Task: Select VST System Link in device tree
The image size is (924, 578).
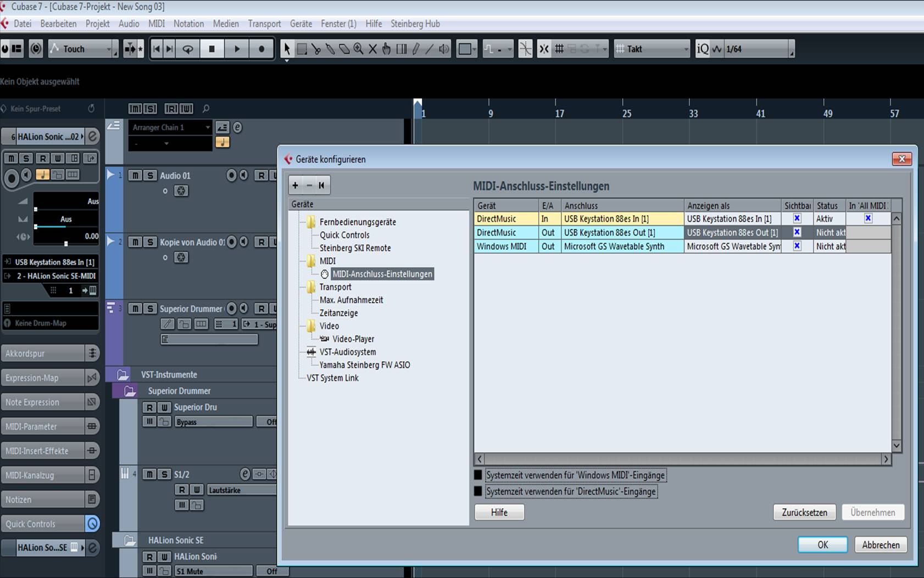Action: coord(332,378)
